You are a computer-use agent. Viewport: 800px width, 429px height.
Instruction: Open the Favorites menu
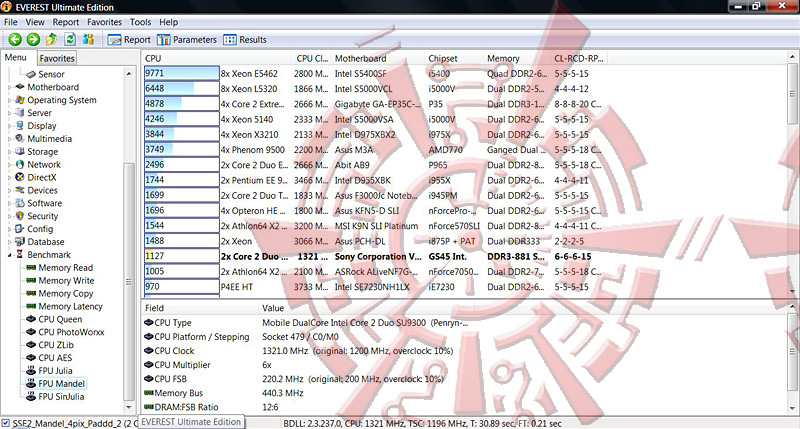[104, 22]
